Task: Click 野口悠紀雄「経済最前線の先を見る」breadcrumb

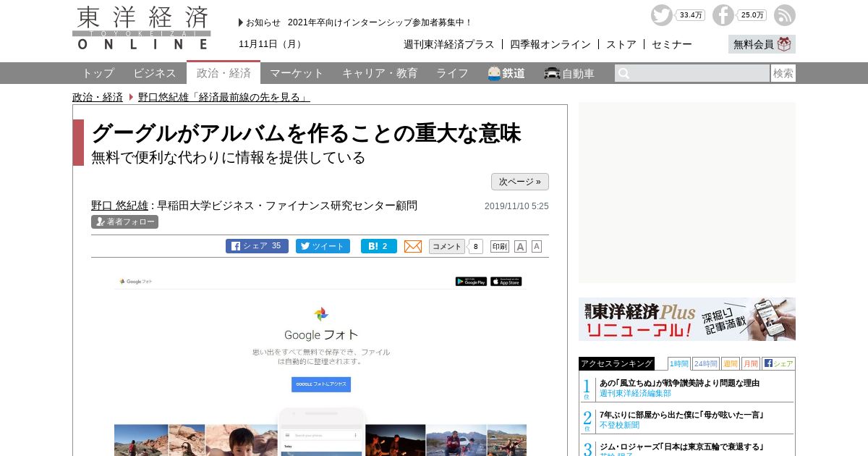Action: point(224,97)
